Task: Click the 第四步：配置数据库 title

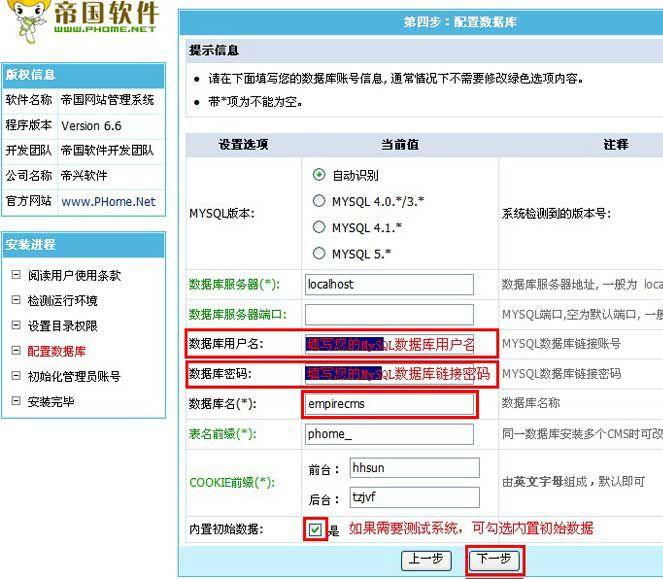Action: tap(460, 22)
